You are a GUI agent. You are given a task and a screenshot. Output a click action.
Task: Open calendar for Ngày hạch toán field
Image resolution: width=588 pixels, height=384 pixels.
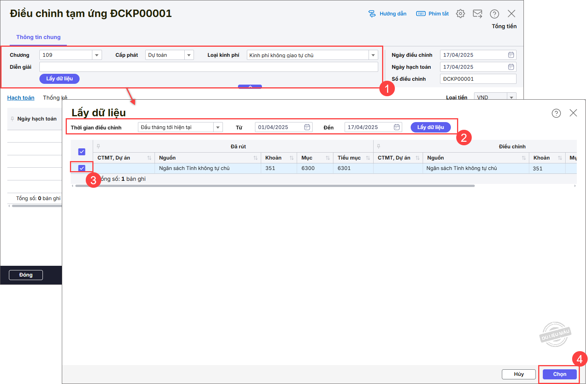click(511, 67)
